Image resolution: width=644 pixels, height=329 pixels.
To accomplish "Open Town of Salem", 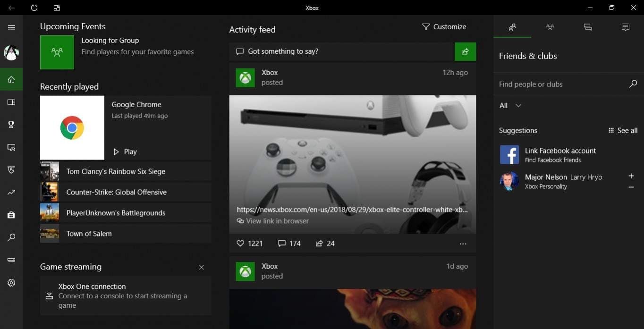I will click(x=126, y=234).
